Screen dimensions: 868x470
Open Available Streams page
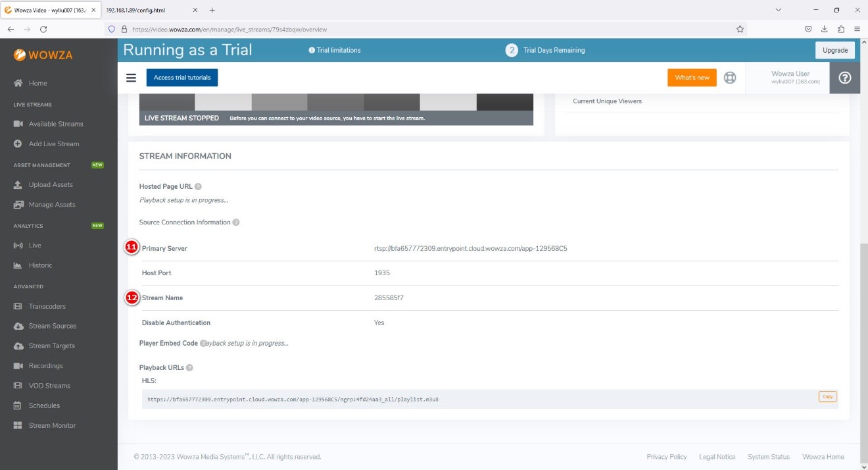click(56, 124)
